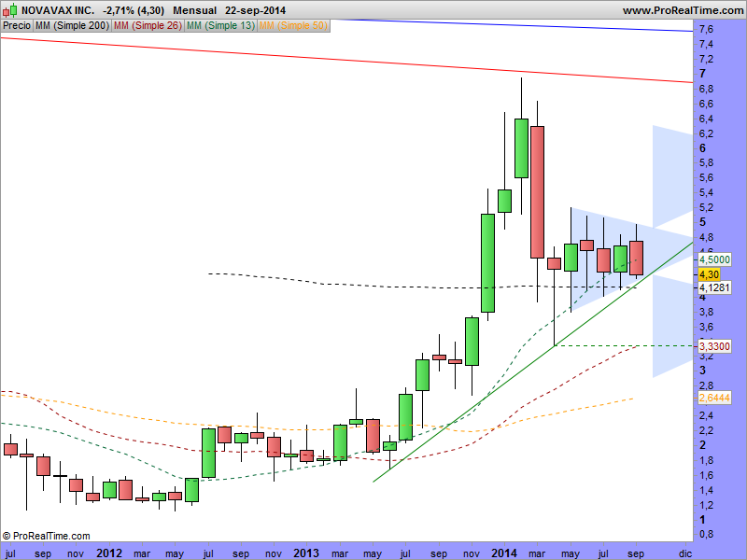Select the 3,3300 price tag
The image size is (747, 560).
(x=714, y=346)
